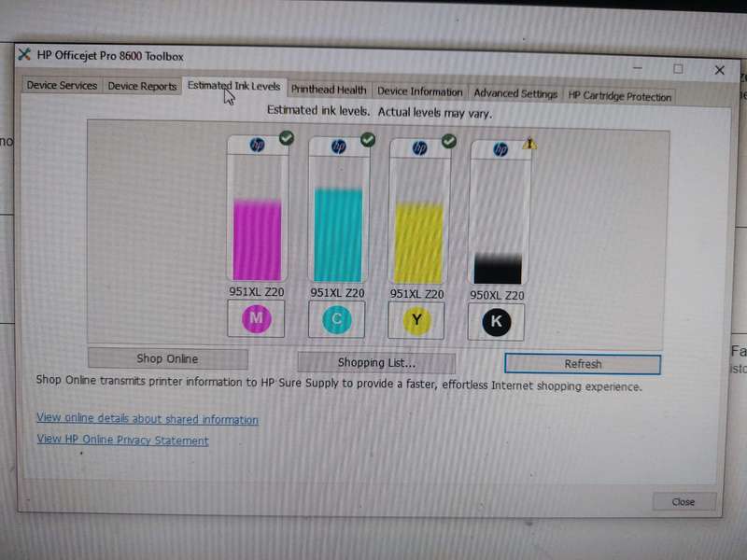Click the green checkmark on yellow cartridge

pos(449,141)
